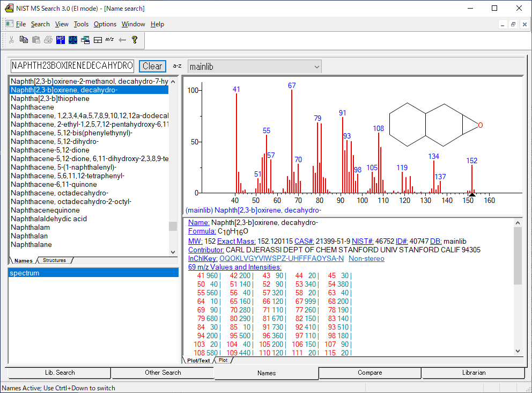Go to the Librarian tab

pyautogui.click(x=474, y=373)
